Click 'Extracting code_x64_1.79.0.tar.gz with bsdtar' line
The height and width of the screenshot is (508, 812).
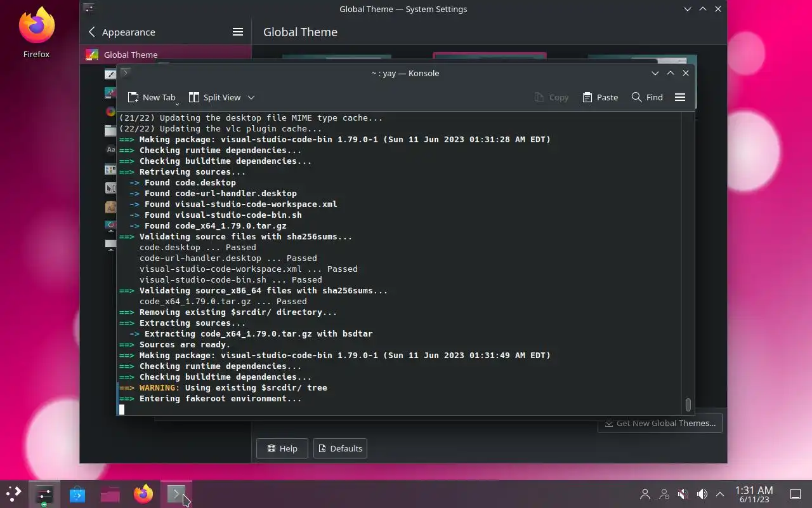[251, 334]
